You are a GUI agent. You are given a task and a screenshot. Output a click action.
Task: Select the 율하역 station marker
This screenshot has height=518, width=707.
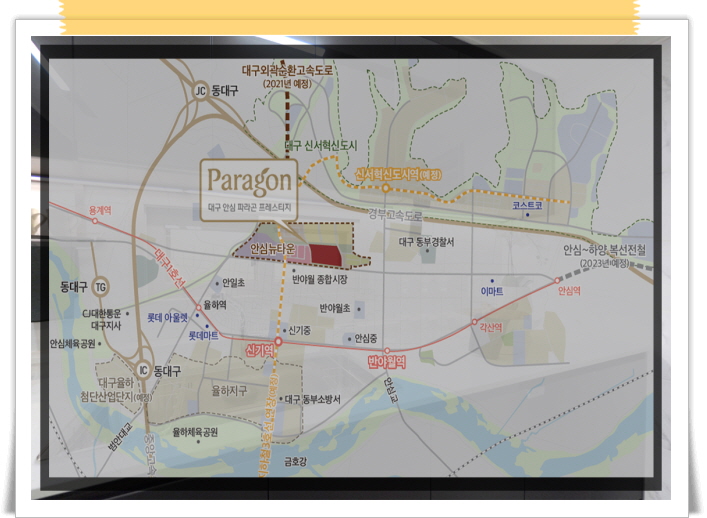198,307
